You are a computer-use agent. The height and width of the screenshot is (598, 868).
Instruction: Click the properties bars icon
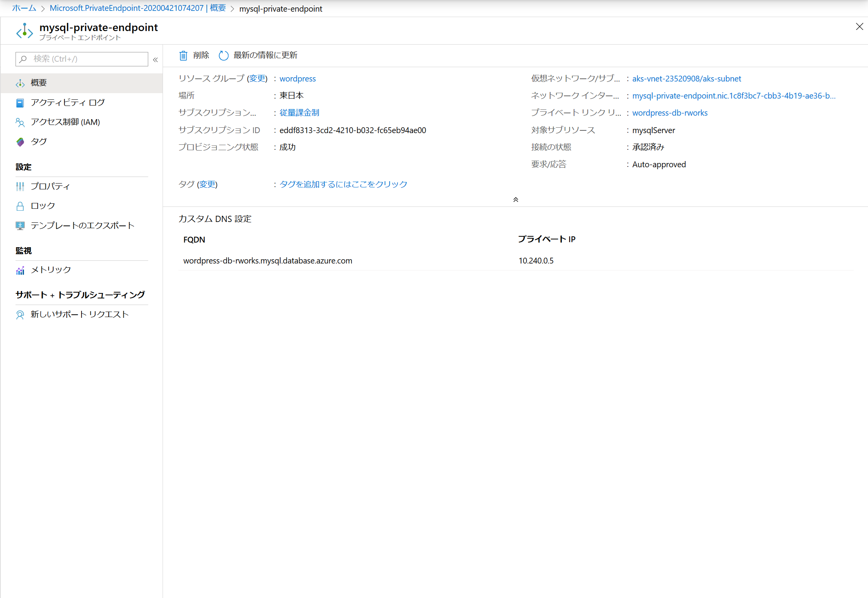(20, 187)
